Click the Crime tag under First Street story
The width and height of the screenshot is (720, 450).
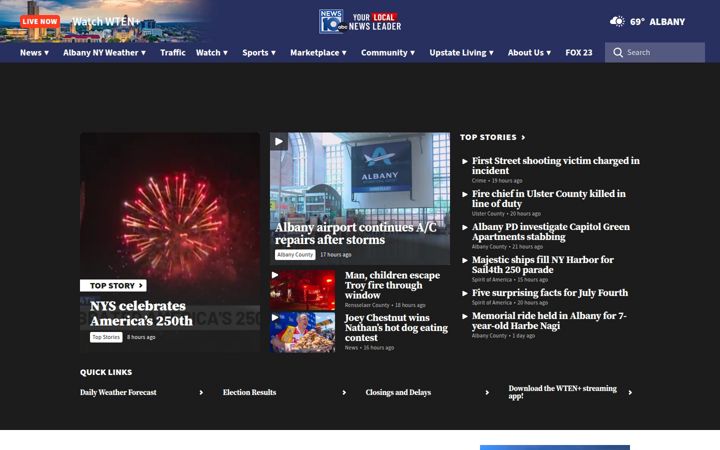(x=479, y=181)
